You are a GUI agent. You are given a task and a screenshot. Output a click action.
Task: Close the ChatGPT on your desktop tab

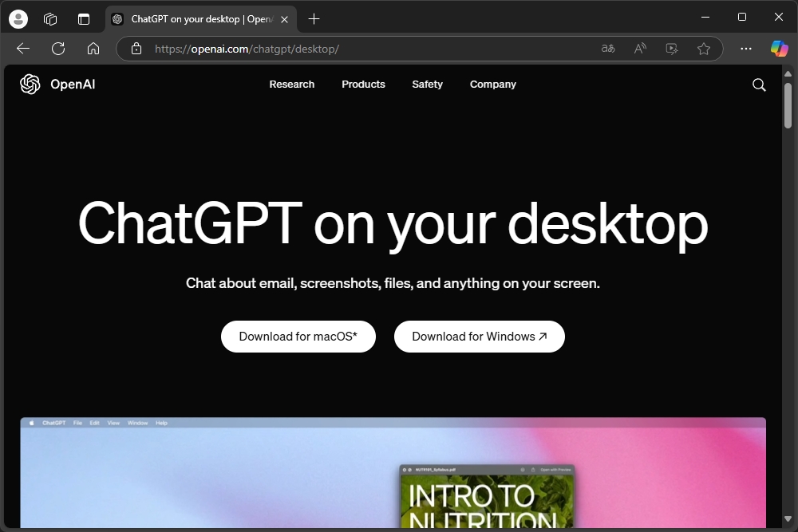pos(285,19)
